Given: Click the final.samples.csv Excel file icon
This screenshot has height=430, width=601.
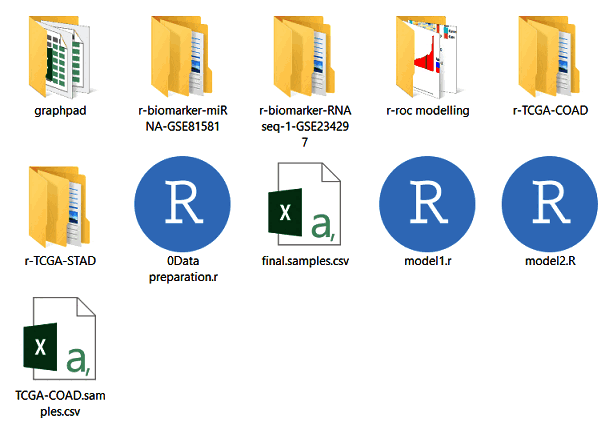Looking at the screenshot, I should [304, 206].
